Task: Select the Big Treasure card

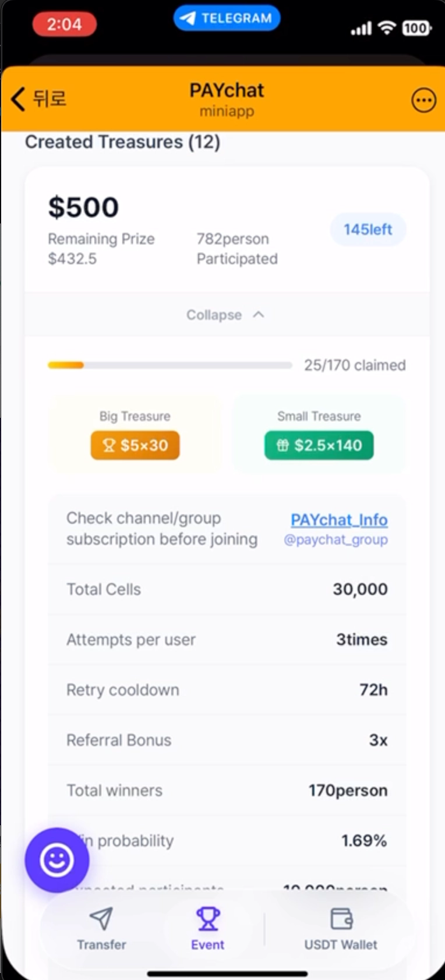Action: [x=135, y=434]
